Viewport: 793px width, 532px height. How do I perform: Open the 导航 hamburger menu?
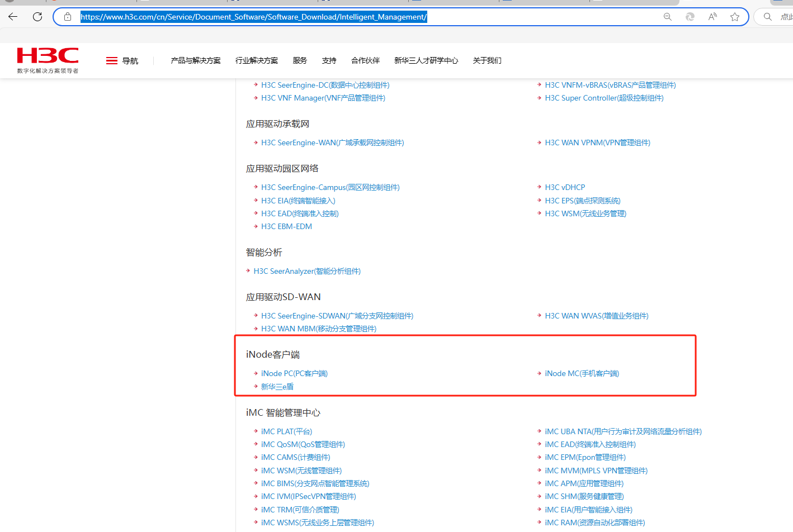[122, 61]
